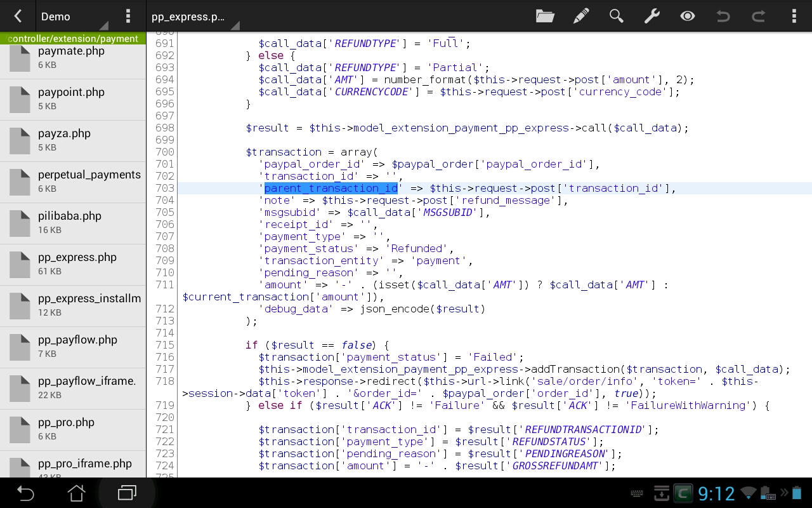The height and width of the screenshot is (508, 812).
Task: Open the pp_express.php file in the list
Action: click(73, 264)
